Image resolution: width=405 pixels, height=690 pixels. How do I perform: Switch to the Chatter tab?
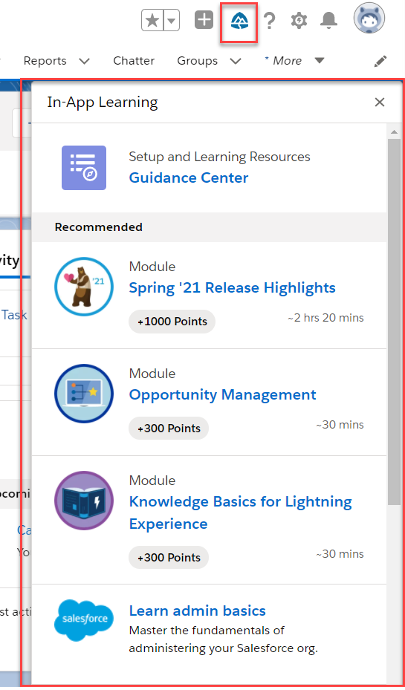coord(134,60)
